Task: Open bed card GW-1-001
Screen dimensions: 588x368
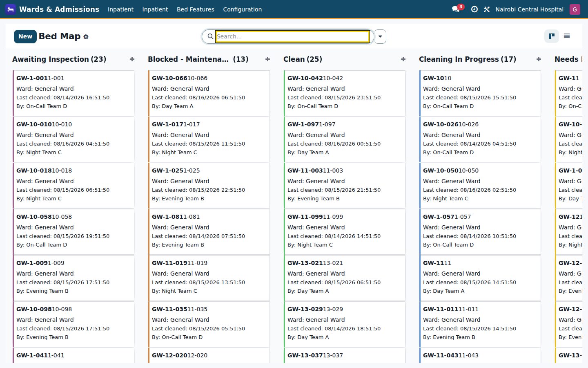Action: [x=73, y=93]
